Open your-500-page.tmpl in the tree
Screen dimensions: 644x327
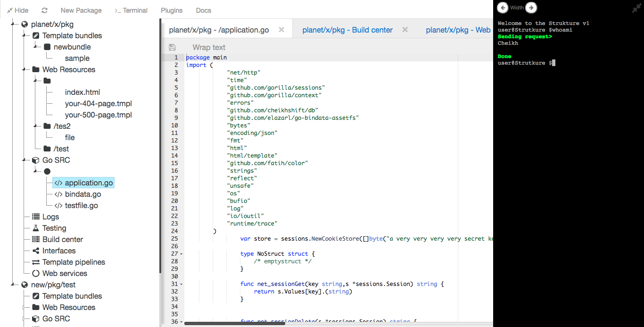(99, 115)
